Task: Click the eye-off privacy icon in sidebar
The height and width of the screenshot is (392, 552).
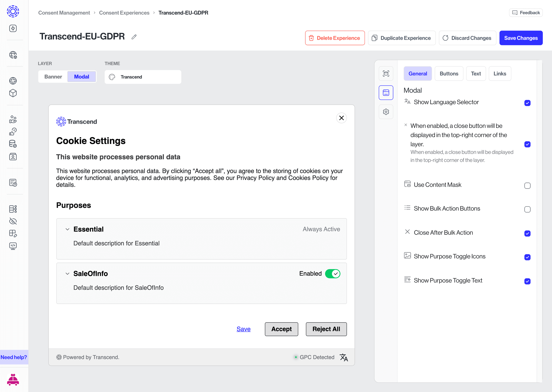Action: (13, 221)
